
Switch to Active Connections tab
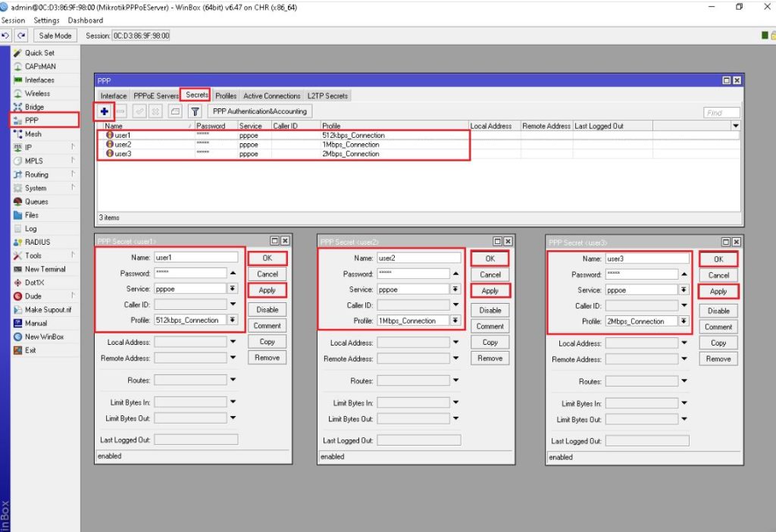272,96
